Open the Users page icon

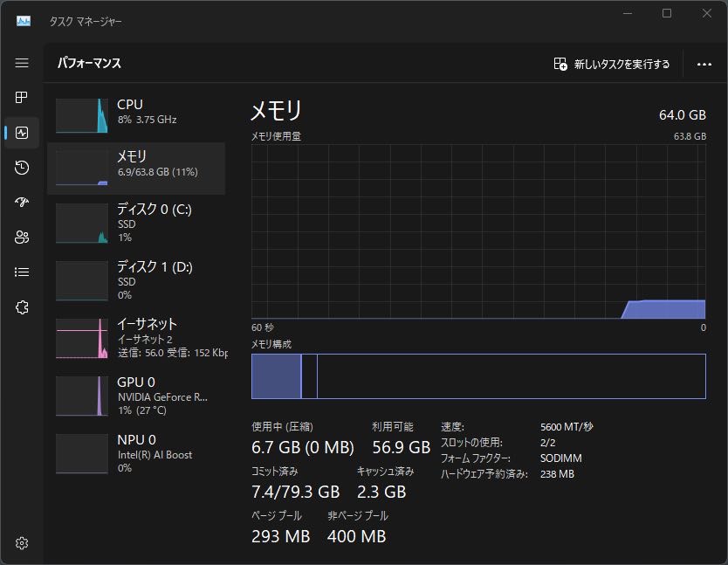(22, 237)
